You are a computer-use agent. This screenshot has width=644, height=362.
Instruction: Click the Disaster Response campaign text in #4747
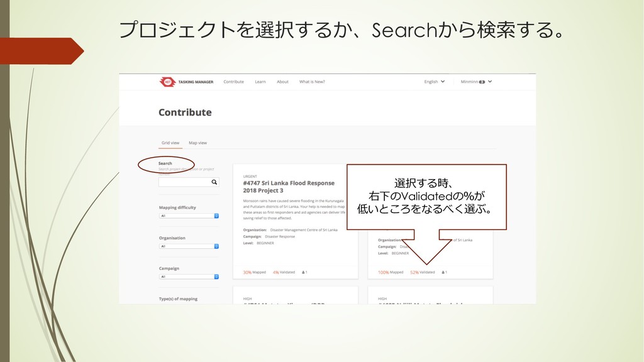pyautogui.click(x=280, y=236)
